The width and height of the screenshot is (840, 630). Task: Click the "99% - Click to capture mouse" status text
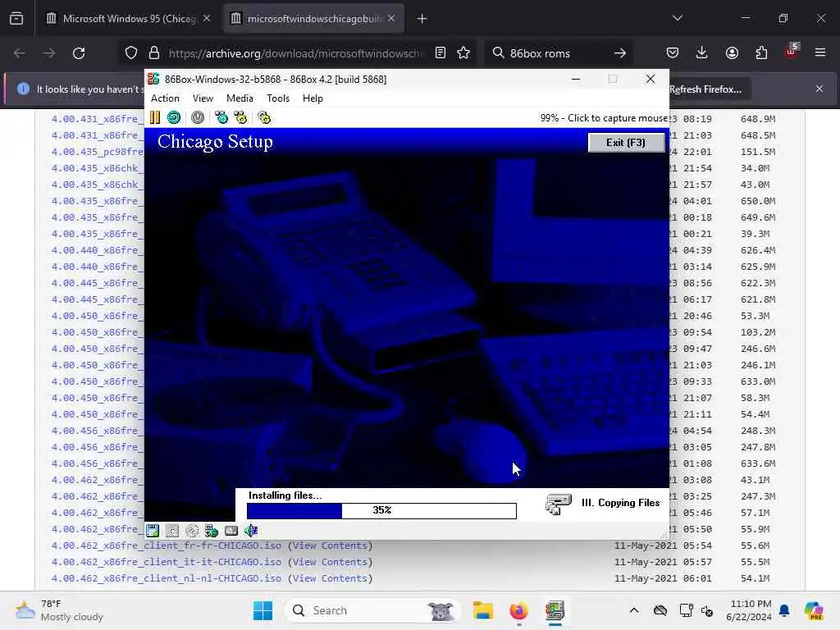(x=604, y=118)
